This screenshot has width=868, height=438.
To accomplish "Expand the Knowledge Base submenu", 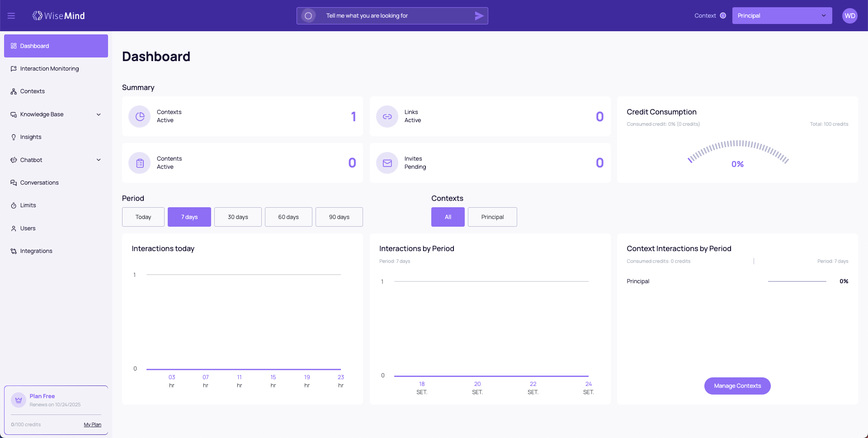I will 99,114.
